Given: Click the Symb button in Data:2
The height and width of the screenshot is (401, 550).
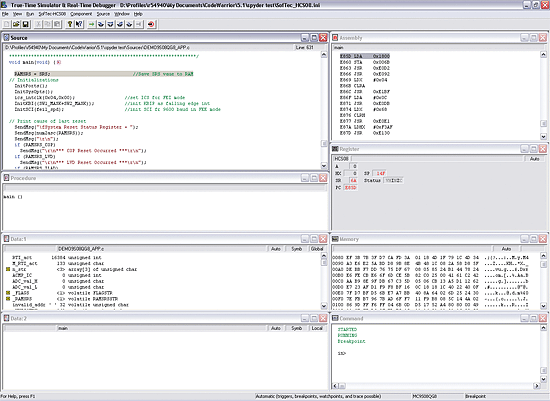Looking at the screenshot, I should 297,328.
